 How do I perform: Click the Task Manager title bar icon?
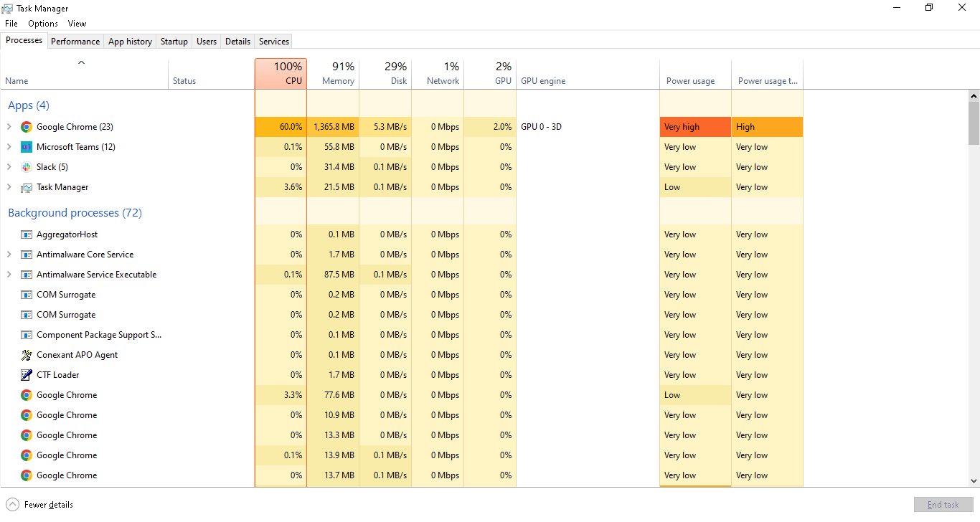click(7, 8)
